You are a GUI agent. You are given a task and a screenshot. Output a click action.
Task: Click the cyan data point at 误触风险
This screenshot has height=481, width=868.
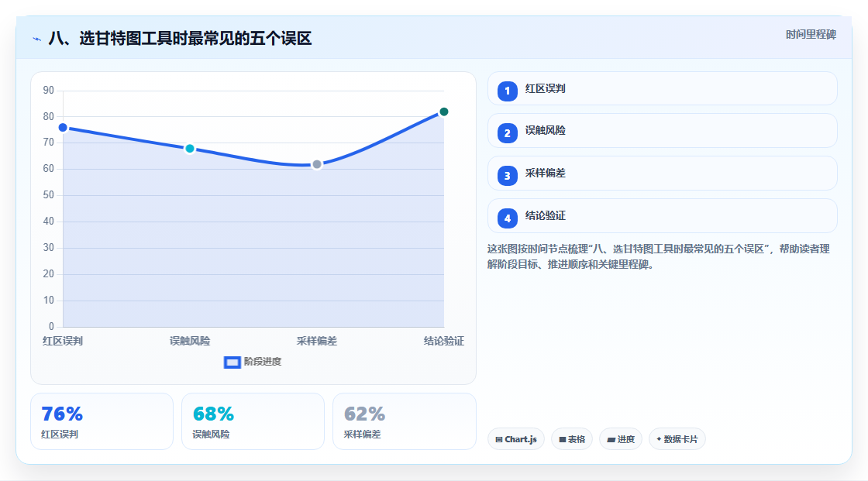(x=190, y=149)
